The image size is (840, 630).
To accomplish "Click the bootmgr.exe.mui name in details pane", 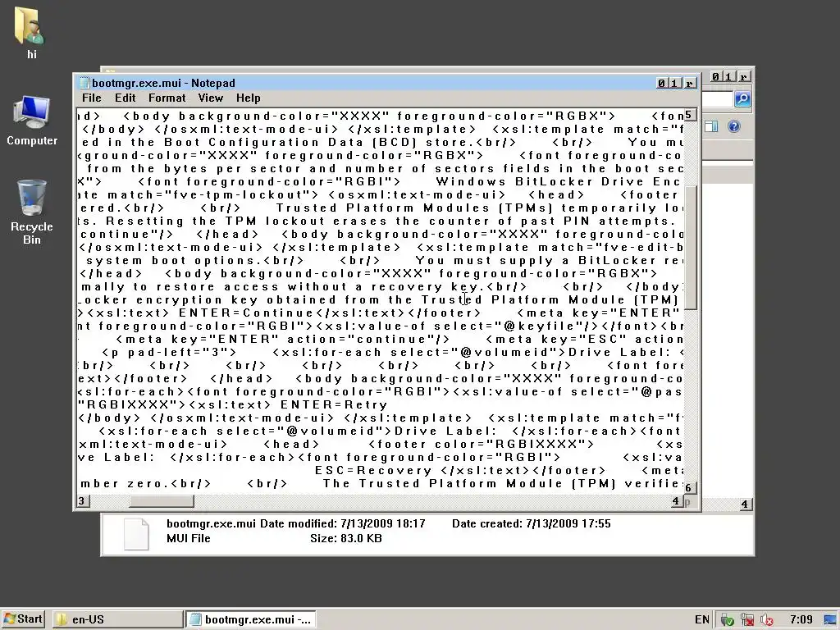I will pyautogui.click(x=211, y=523).
